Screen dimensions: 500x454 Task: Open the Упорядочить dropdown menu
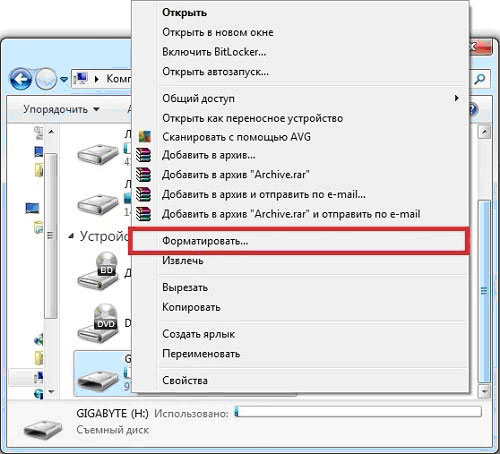pos(61,109)
